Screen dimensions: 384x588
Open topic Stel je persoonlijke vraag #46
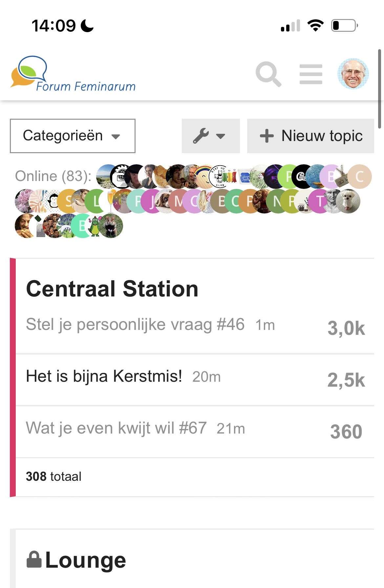(135, 325)
